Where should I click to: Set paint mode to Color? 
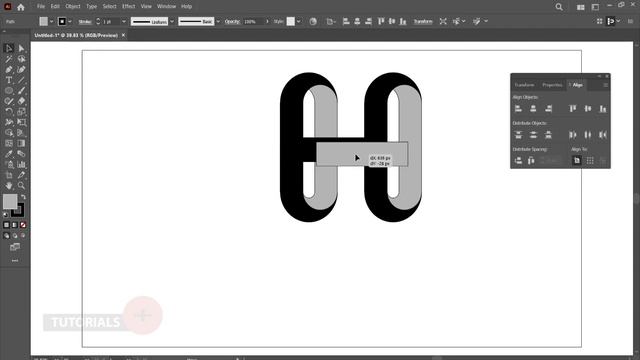point(6,225)
